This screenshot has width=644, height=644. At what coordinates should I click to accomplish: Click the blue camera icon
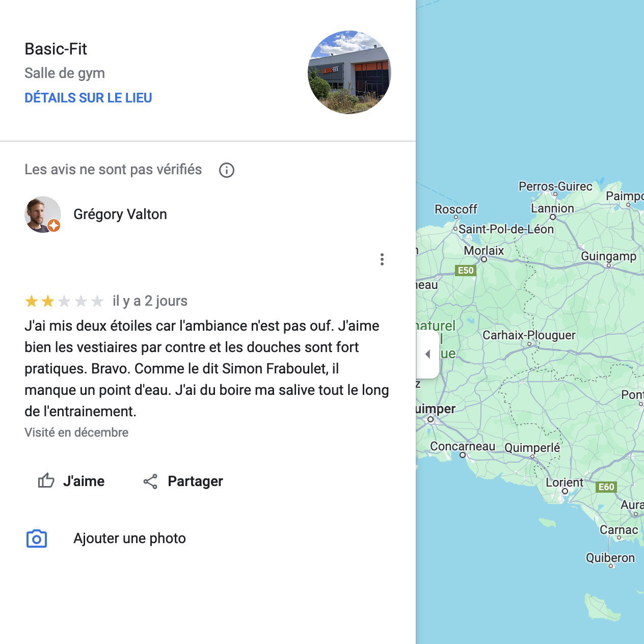pyautogui.click(x=37, y=539)
